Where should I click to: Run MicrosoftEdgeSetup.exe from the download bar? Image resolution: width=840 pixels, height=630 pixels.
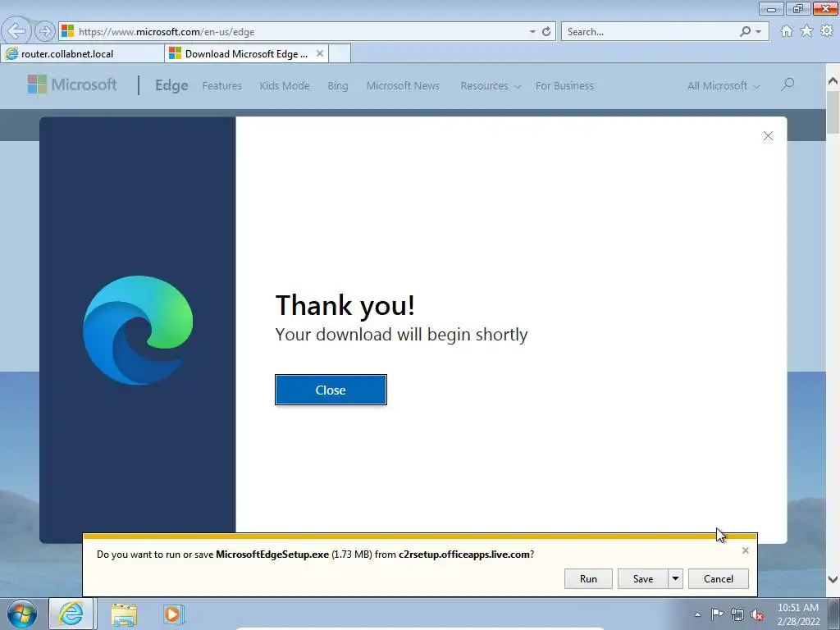[x=588, y=578]
